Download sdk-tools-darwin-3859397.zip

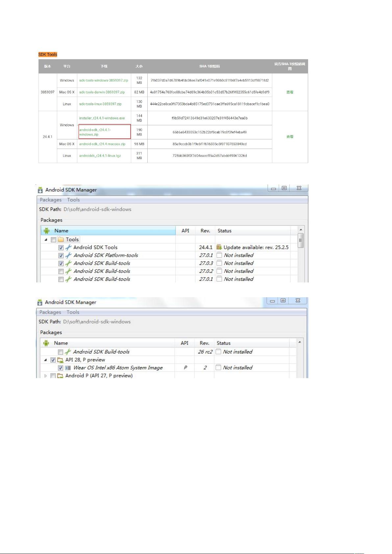[x=102, y=92]
